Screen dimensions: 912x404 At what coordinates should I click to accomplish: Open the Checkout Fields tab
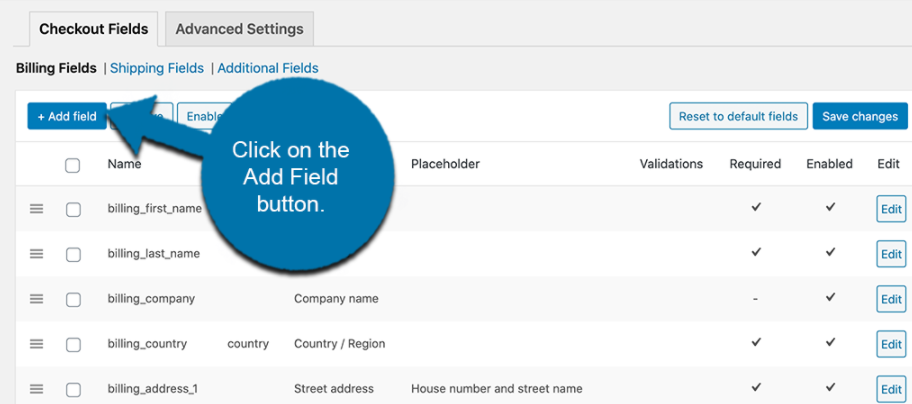[93, 29]
